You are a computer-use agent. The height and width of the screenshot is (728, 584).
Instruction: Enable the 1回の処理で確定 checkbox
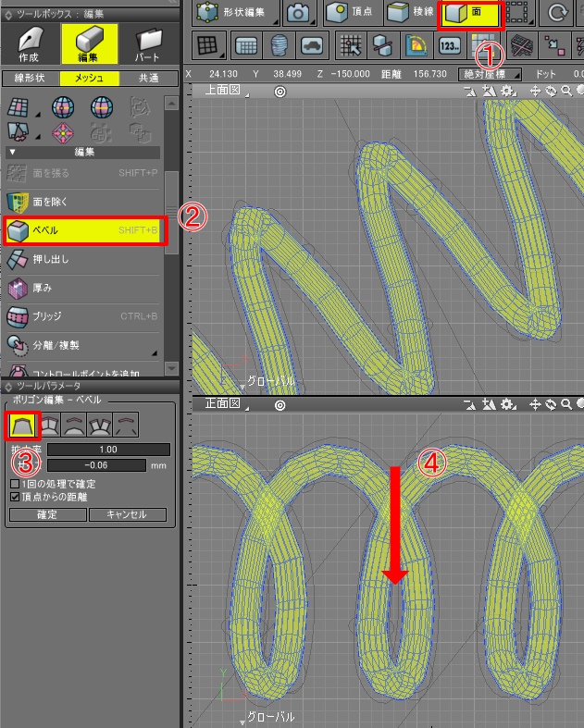click(x=14, y=484)
